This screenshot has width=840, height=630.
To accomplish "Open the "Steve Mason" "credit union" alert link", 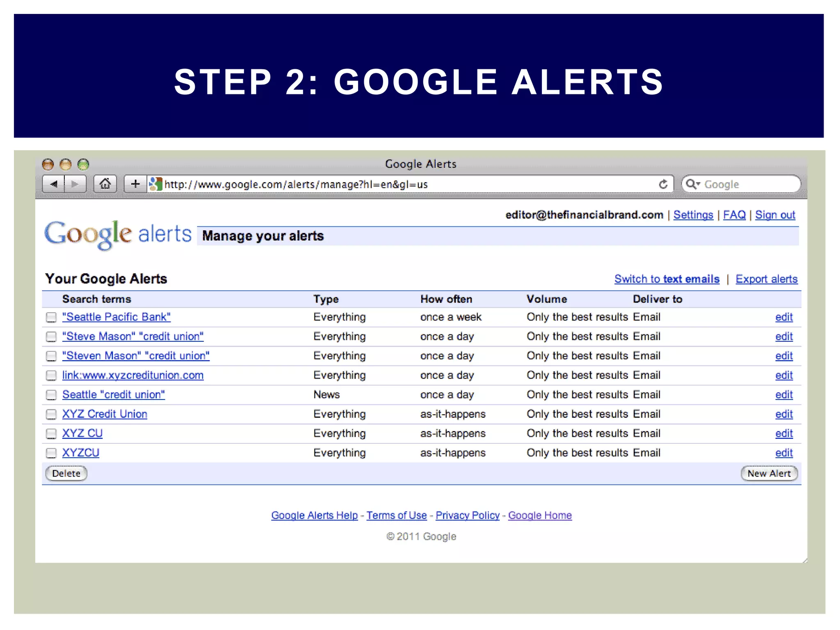I will point(133,336).
